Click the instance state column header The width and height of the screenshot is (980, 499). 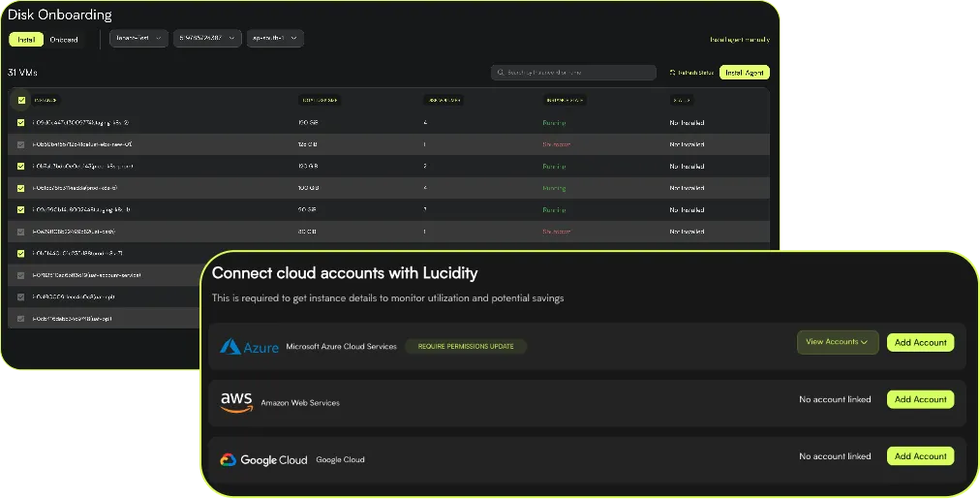click(565, 100)
